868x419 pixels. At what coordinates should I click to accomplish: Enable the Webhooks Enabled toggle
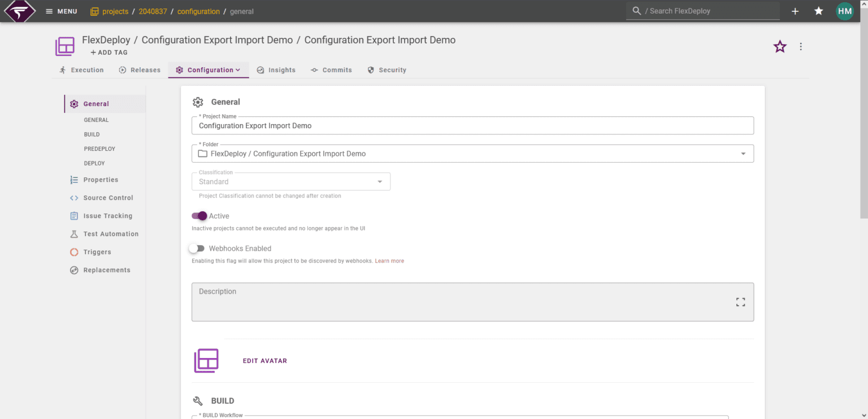(196, 248)
